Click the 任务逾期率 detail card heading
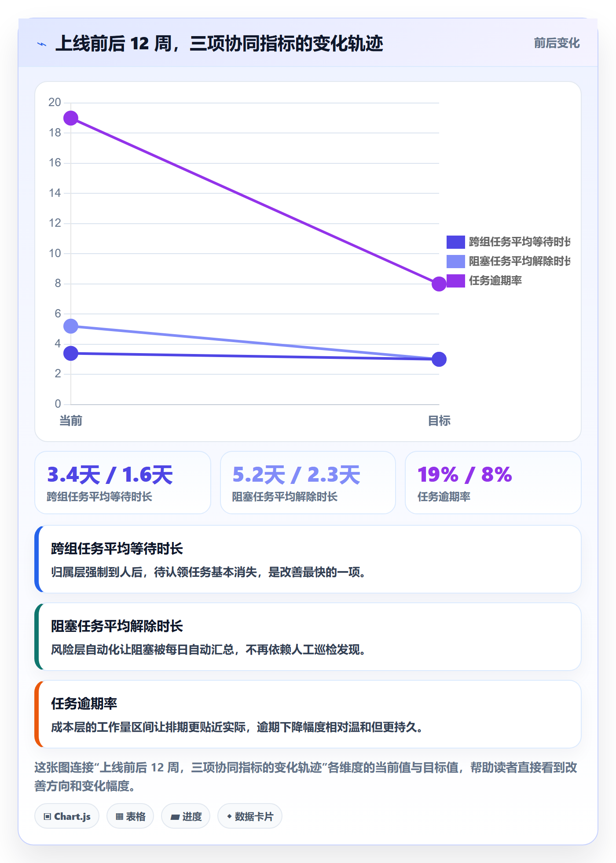The width and height of the screenshot is (616, 863). [84, 704]
